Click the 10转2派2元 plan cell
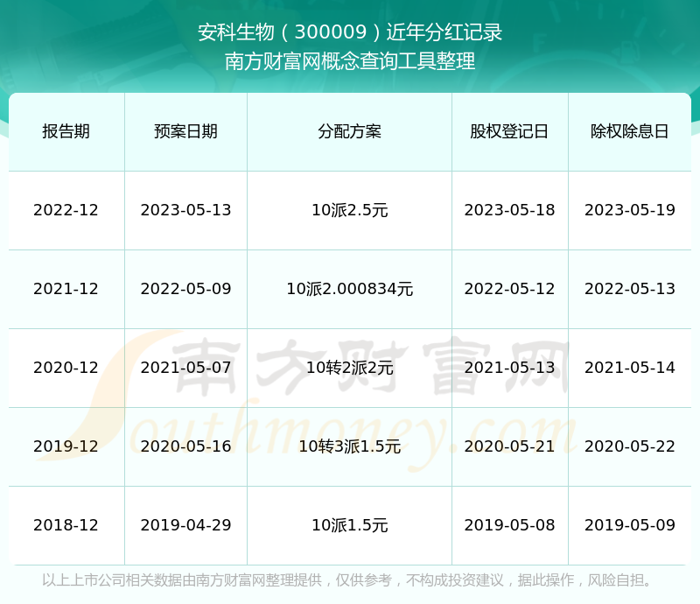 click(349, 368)
